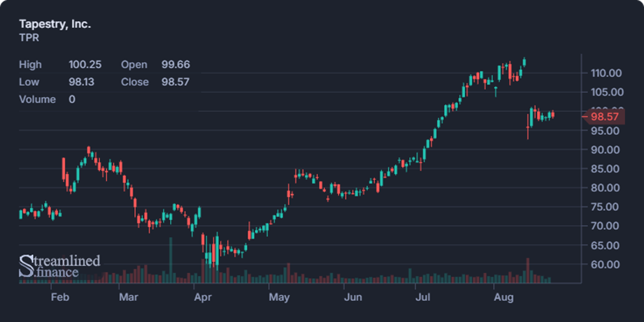Click the 60.00 price axis label
Viewport: 644px width, 322px height.
[606, 265]
